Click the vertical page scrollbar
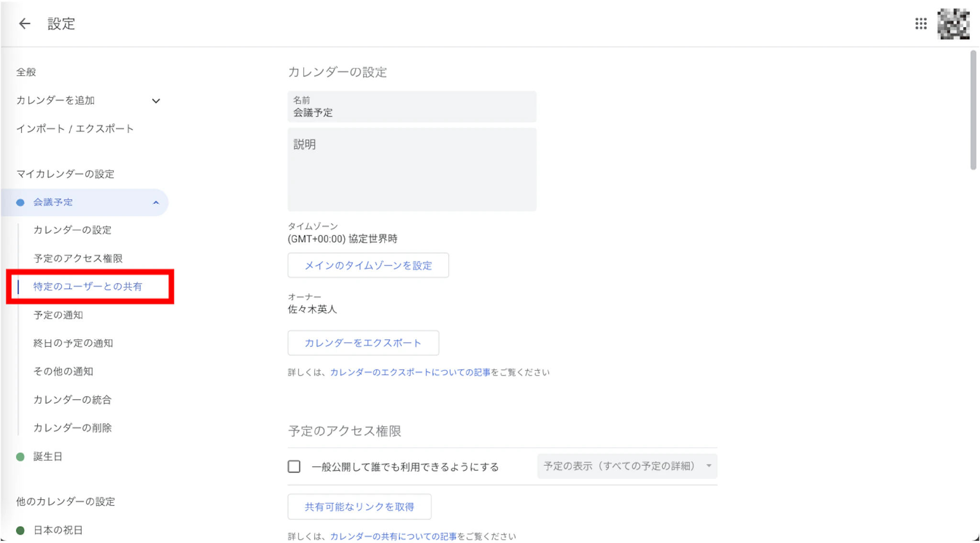Screen dimensions: 980x543 point(973,110)
